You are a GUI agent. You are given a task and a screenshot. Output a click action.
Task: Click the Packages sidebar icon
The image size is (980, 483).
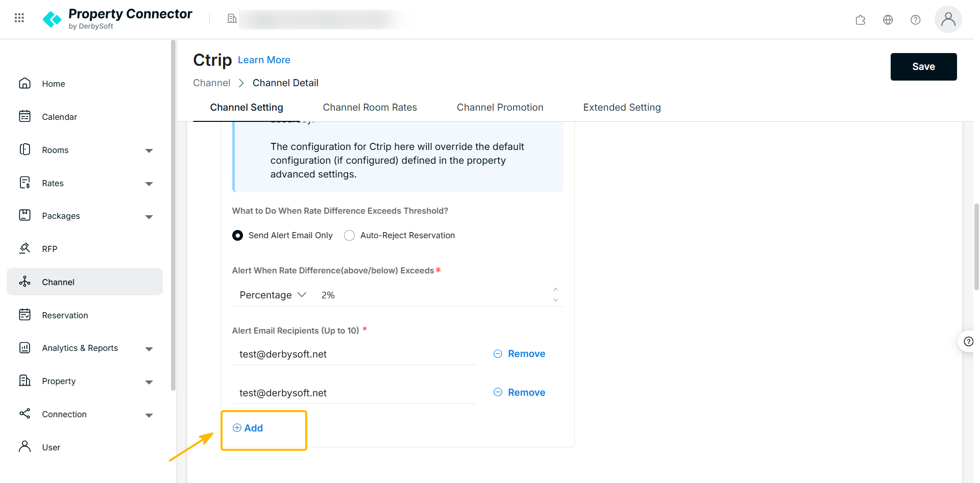click(24, 215)
